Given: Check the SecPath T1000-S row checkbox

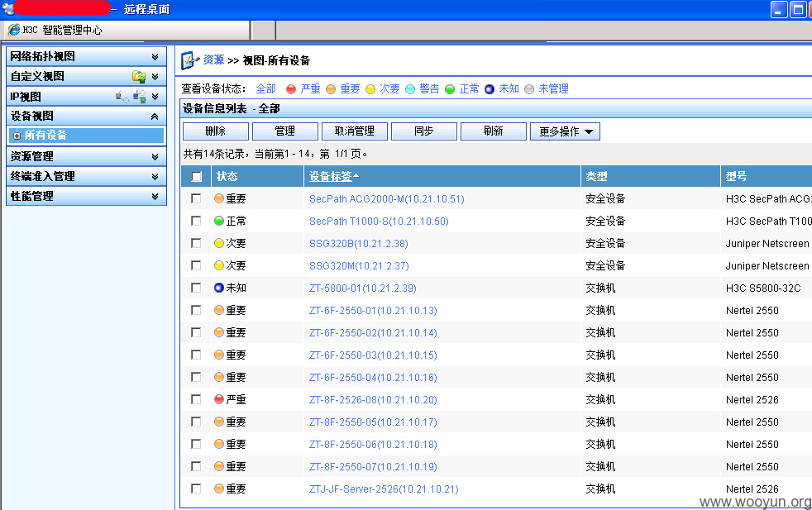Looking at the screenshot, I should pyautogui.click(x=196, y=221).
